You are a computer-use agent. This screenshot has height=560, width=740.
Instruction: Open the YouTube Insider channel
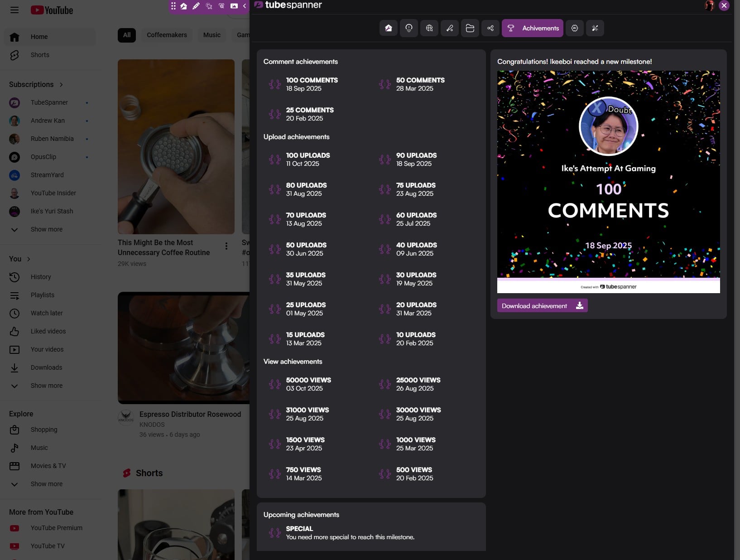50,193
